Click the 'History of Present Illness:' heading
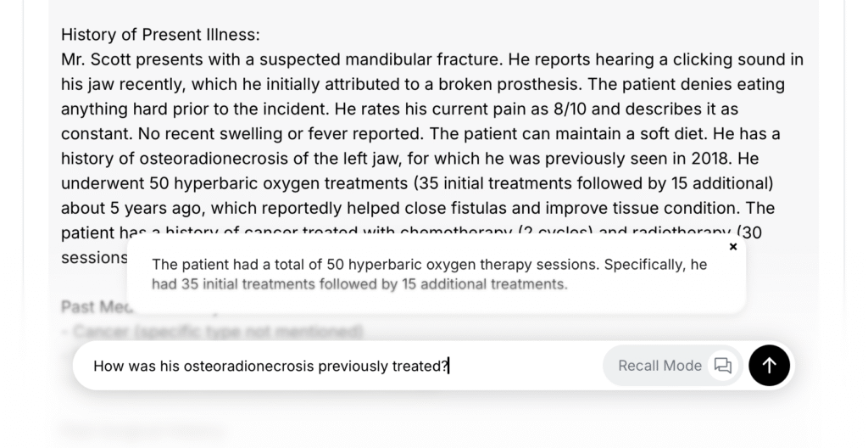Image resolution: width=868 pixels, height=448 pixels. click(x=160, y=35)
